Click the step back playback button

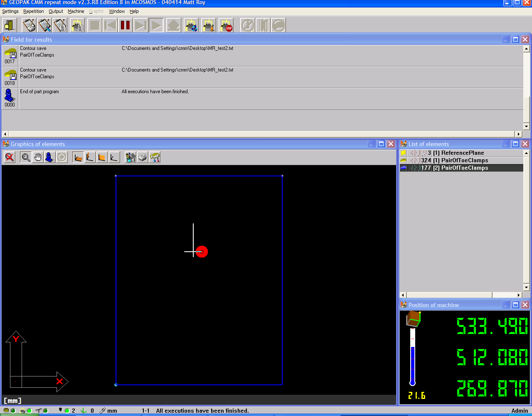tap(110, 26)
